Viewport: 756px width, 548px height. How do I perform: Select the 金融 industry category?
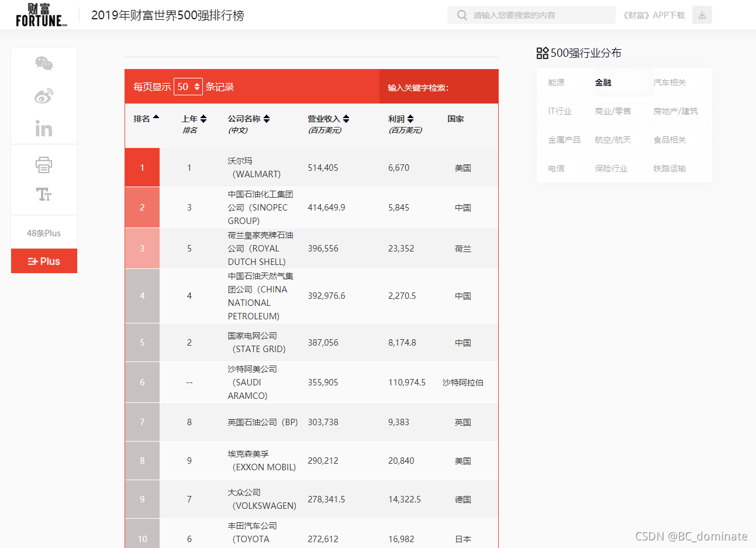pyautogui.click(x=603, y=82)
